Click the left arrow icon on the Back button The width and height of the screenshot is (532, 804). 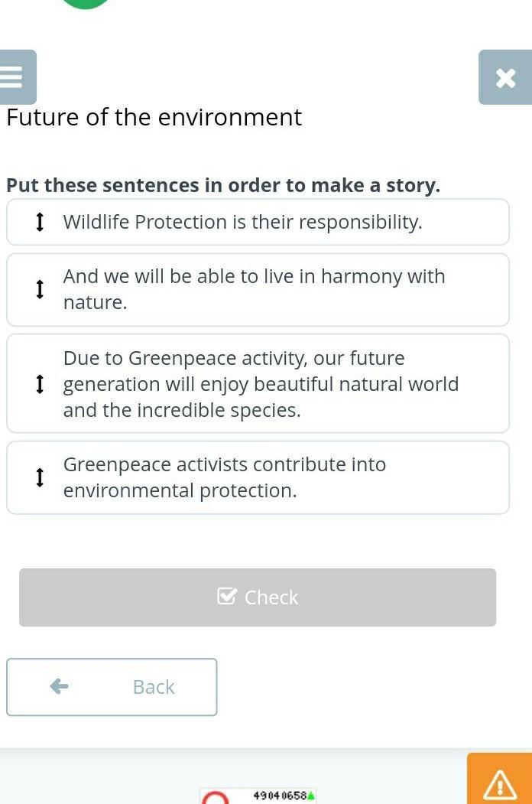point(60,686)
